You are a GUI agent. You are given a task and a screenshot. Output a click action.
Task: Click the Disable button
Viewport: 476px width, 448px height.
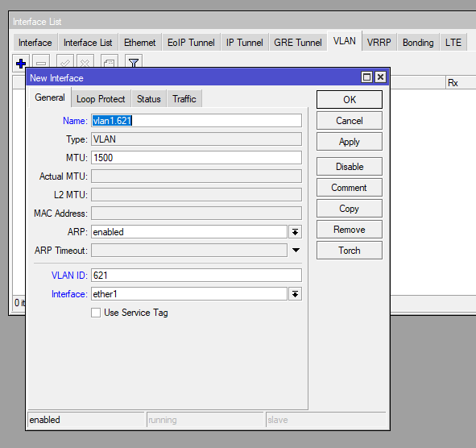point(350,167)
